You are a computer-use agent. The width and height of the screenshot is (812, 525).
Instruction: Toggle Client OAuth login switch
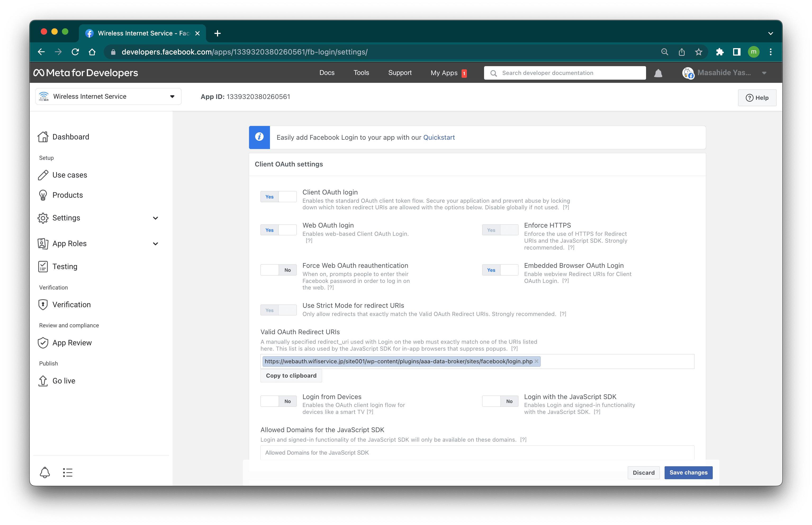pyautogui.click(x=278, y=197)
